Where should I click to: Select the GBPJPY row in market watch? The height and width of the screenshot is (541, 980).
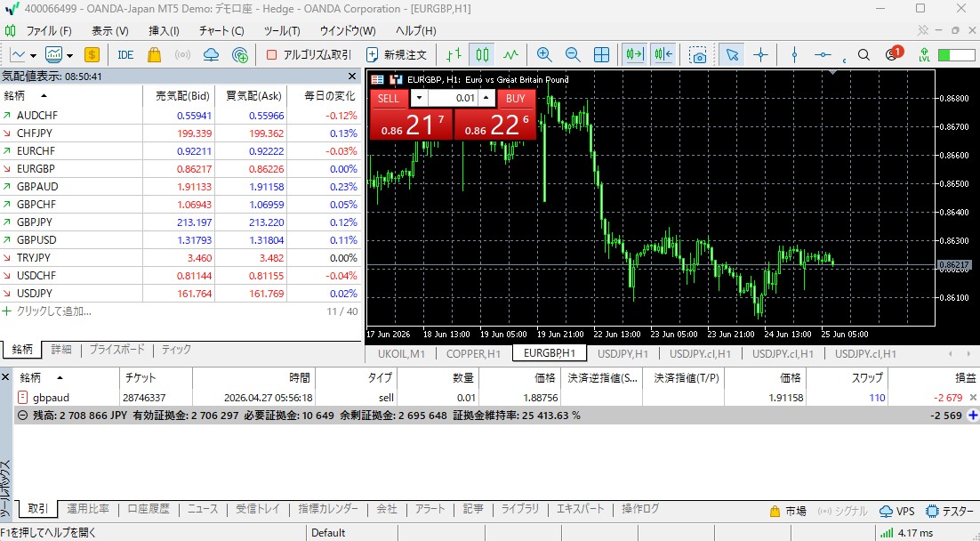coord(181,222)
